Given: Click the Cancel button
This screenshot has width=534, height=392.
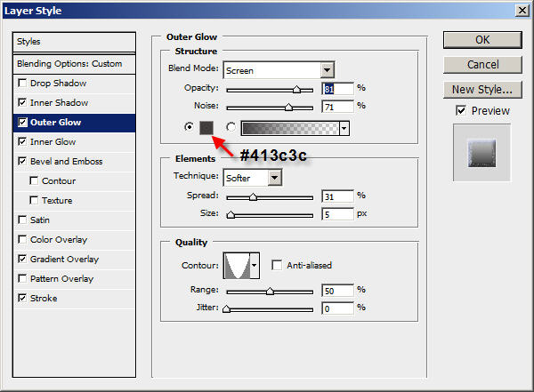Looking at the screenshot, I should 482,65.
